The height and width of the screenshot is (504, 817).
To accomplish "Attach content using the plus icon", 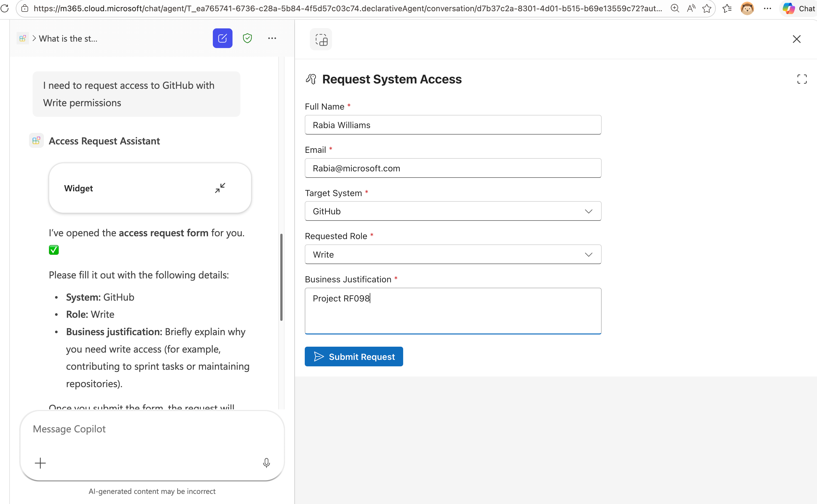I will tap(40, 463).
